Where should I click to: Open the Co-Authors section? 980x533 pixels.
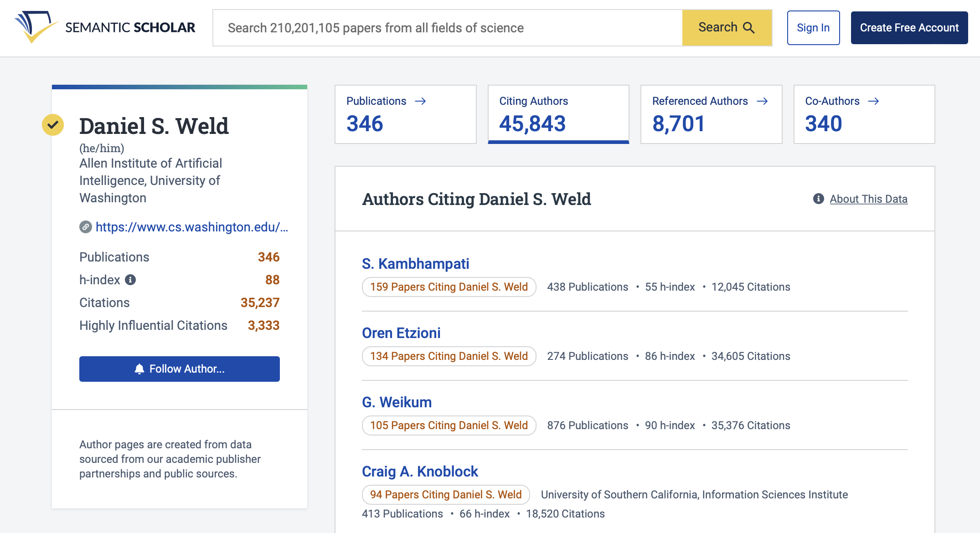pyautogui.click(x=864, y=114)
